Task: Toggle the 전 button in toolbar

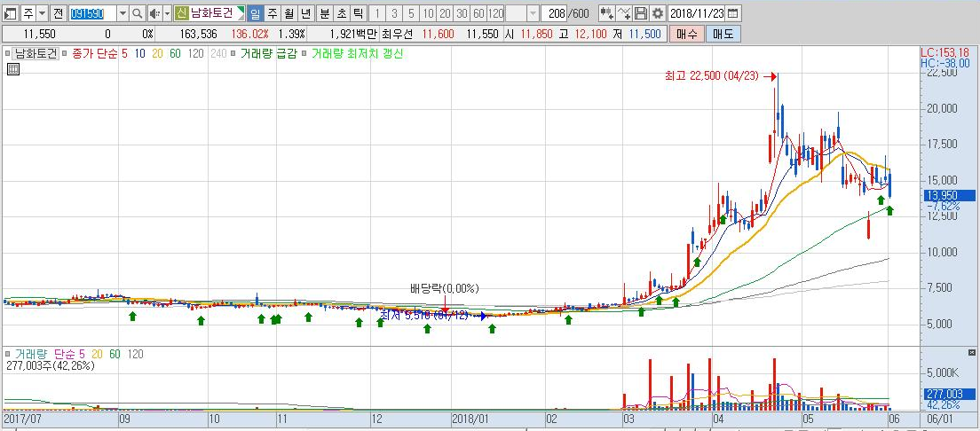Action: pos(58,13)
